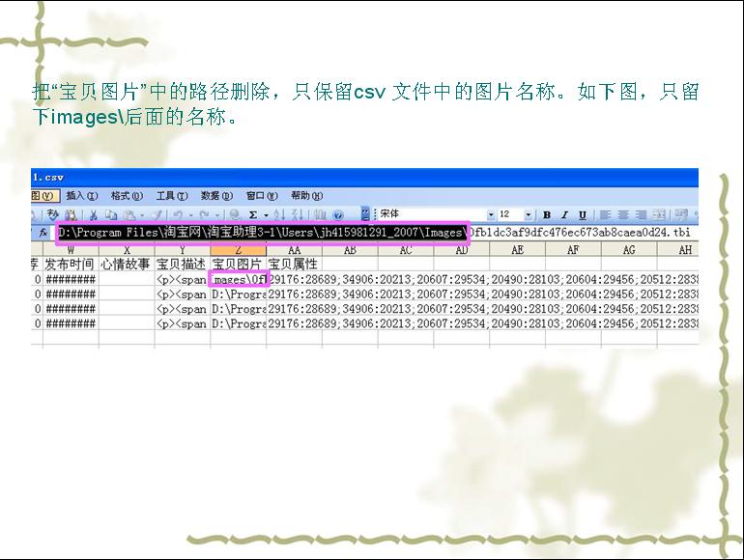Screen dimensions: 744x560
Task: Select column W header
Action: point(71,249)
